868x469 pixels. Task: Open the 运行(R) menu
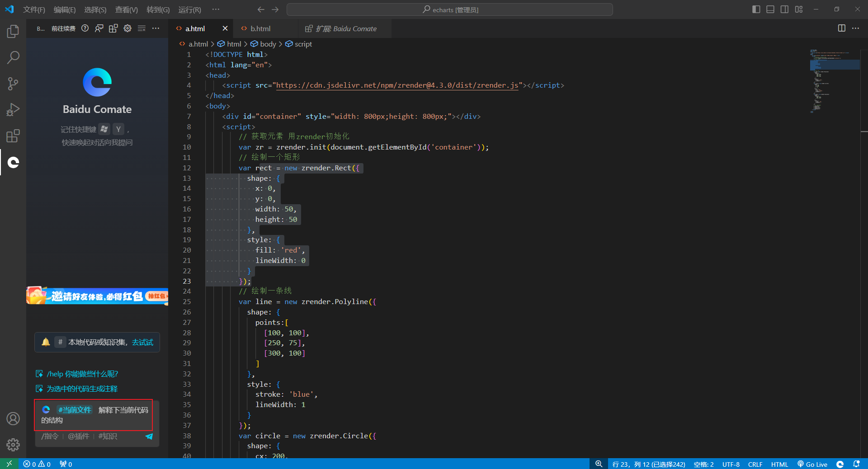point(190,9)
